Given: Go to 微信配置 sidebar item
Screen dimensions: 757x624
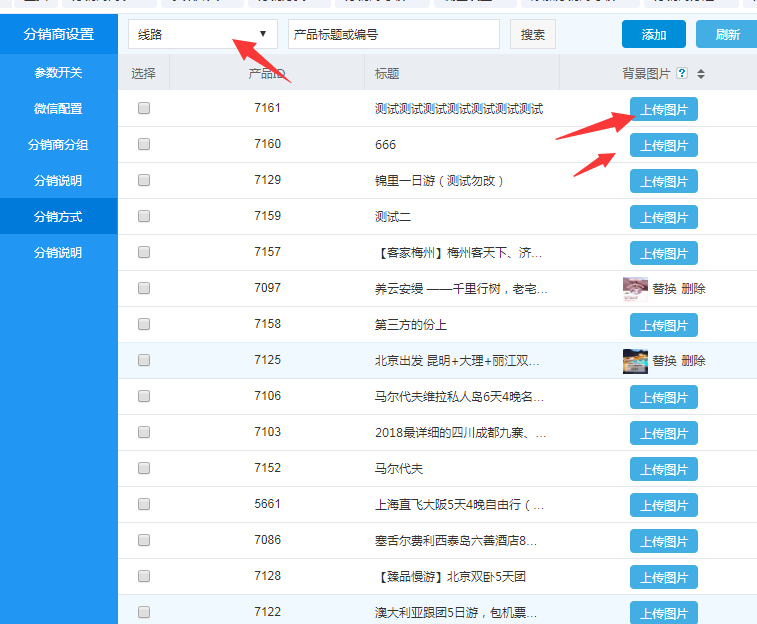Looking at the screenshot, I should [x=58, y=109].
